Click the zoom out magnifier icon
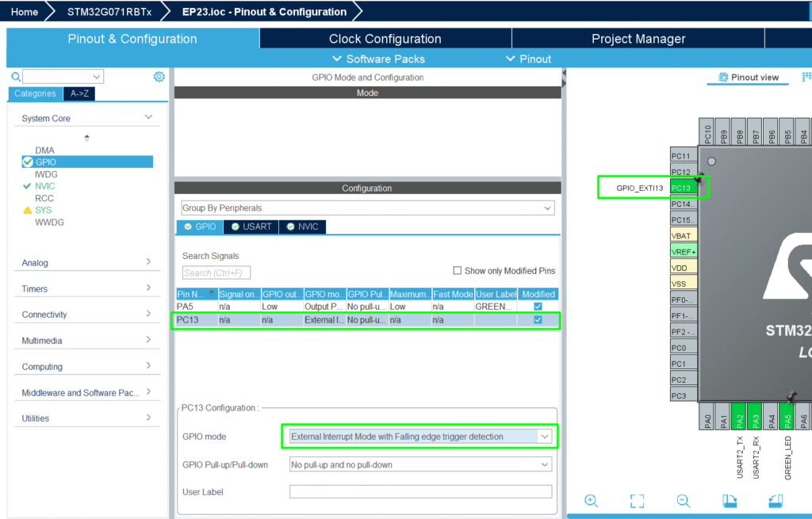 pyautogui.click(x=684, y=501)
